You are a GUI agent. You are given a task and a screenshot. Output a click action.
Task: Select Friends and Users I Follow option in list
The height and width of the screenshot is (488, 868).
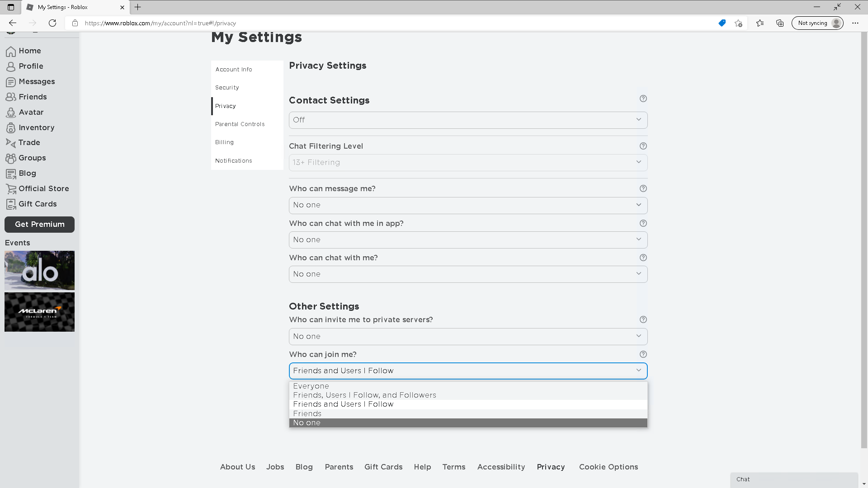[x=468, y=404]
